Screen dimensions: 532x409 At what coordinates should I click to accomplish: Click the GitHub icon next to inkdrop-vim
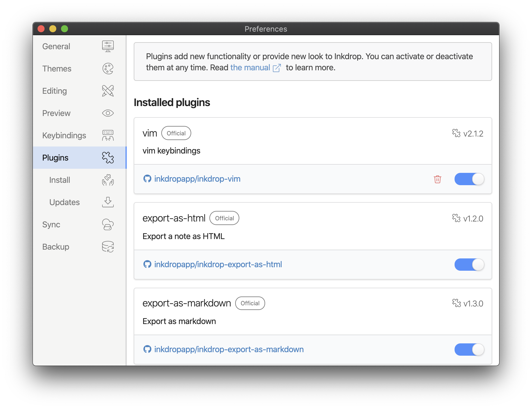click(148, 179)
